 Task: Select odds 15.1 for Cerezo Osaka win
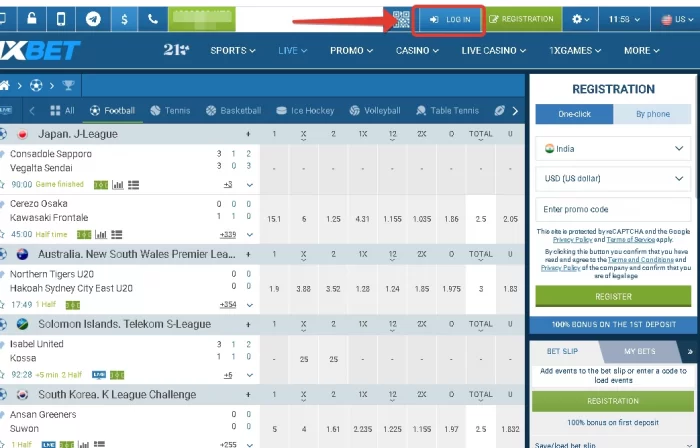274,219
